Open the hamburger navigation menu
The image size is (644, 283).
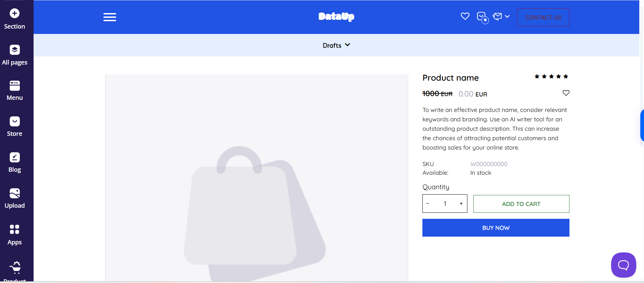click(110, 17)
